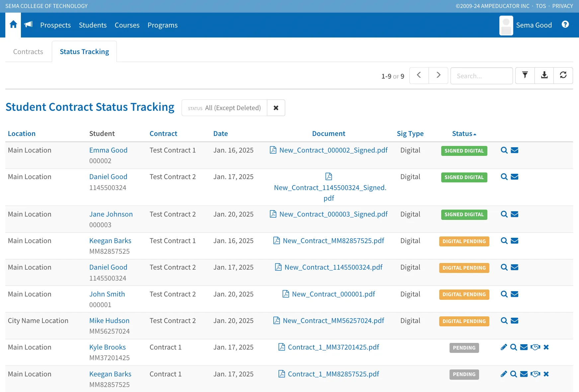Open the announcements megaphone icon
The image size is (579, 392).
pyautogui.click(x=29, y=24)
